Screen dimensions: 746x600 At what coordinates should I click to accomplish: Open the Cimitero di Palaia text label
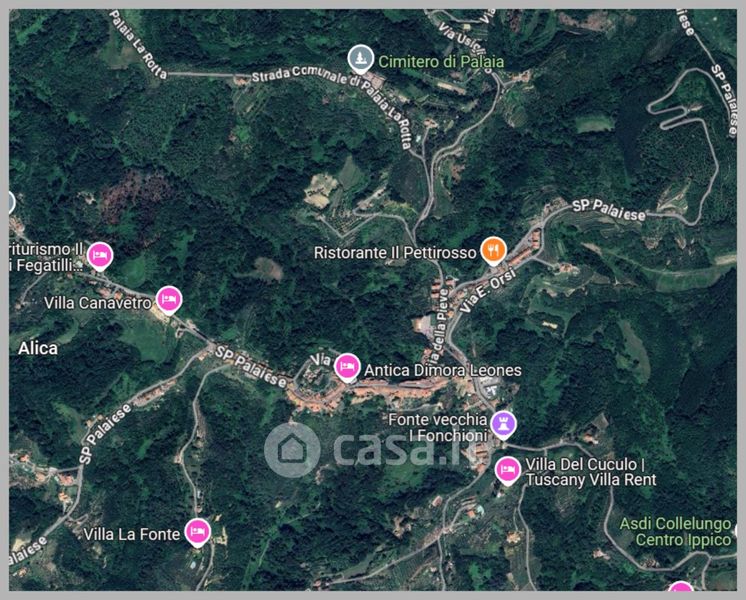[x=441, y=61]
